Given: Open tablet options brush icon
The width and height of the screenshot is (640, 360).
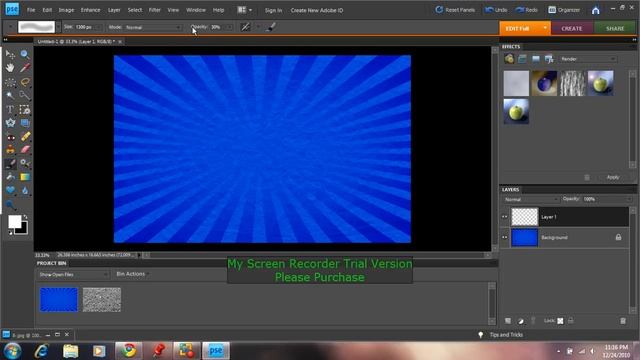Looking at the screenshot, I should pyautogui.click(x=271, y=27).
